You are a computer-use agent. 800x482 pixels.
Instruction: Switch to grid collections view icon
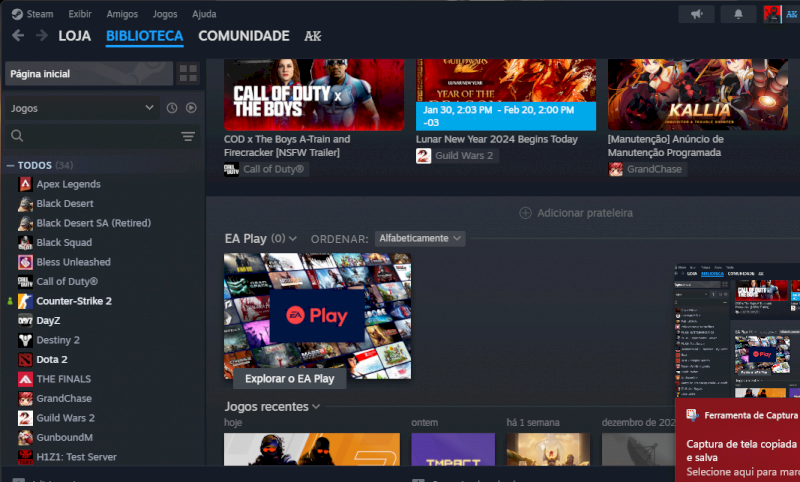[x=188, y=73]
